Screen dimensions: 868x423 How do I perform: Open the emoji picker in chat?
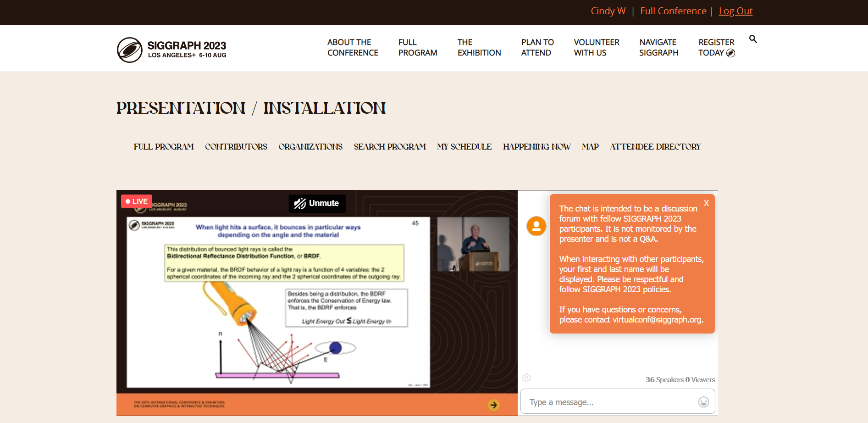(x=703, y=402)
